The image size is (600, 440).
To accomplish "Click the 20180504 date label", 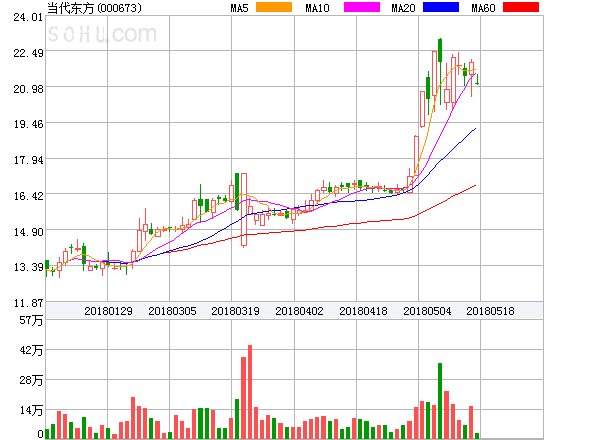I will coord(427,311).
